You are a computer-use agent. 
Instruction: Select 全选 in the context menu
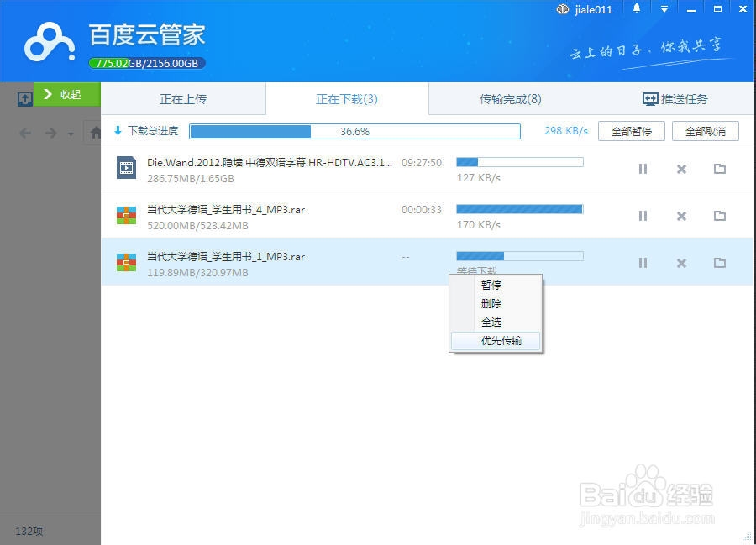495,322
